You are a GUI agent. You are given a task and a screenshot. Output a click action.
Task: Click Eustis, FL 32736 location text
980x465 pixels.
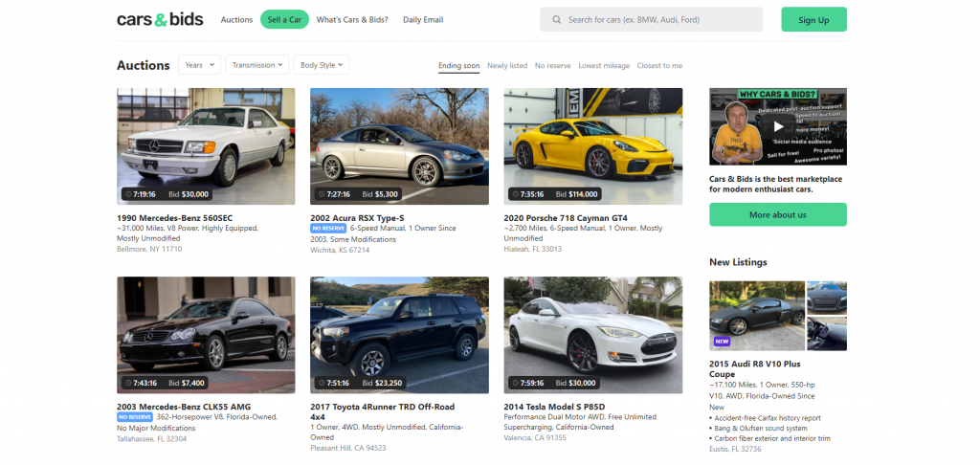click(x=736, y=449)
